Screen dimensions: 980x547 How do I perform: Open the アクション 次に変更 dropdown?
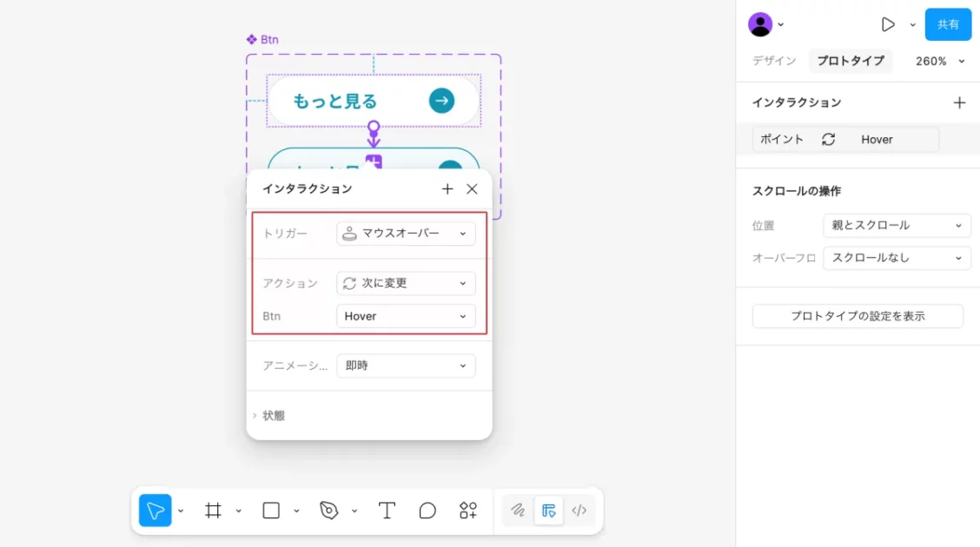click(x=406, y=283)
